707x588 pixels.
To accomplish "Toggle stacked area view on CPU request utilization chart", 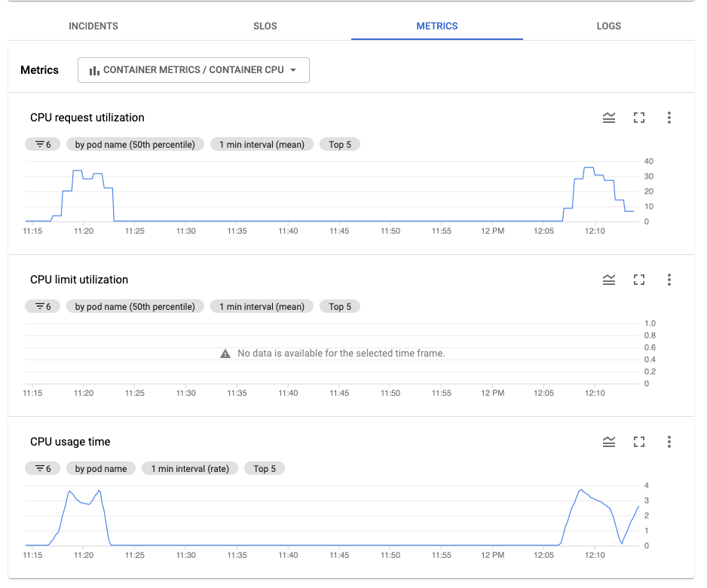I will [609, 118].
